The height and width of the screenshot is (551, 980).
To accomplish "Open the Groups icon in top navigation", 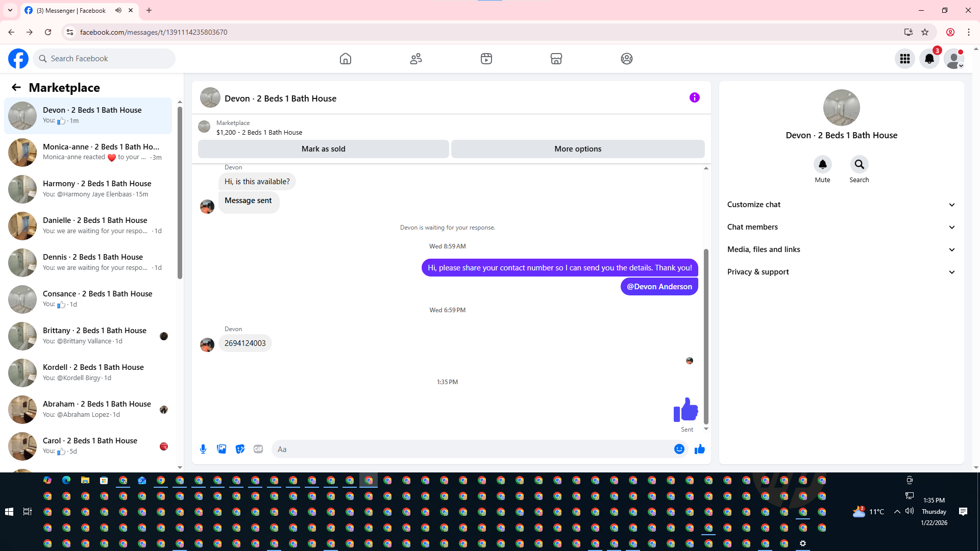I will tap(627, 59).
